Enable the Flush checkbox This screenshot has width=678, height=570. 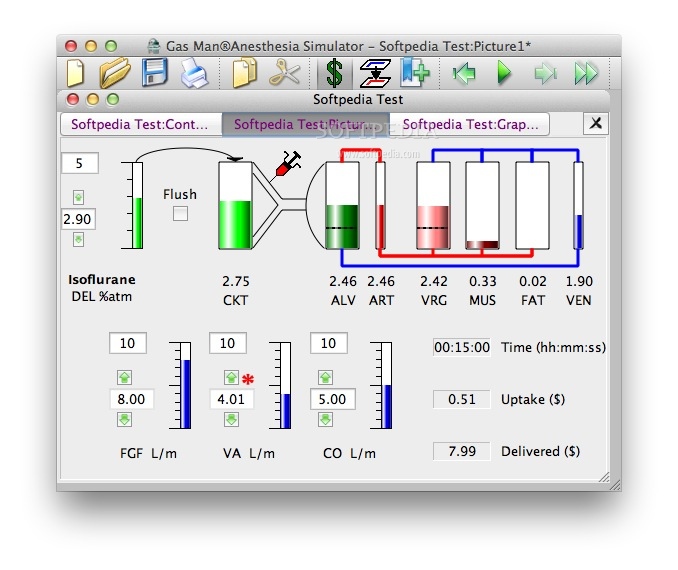[180, 214]
